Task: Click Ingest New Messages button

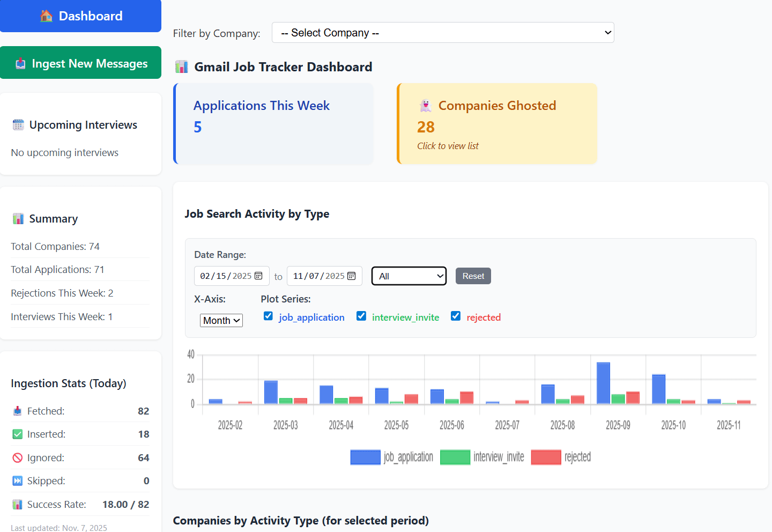Action: click(80, 63)
